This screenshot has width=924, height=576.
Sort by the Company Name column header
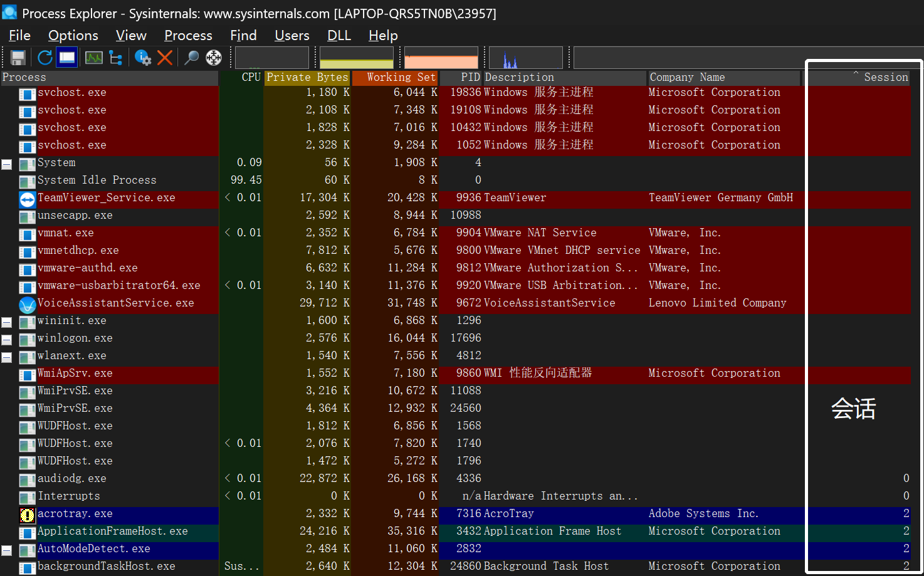click(x=724, y=77)
